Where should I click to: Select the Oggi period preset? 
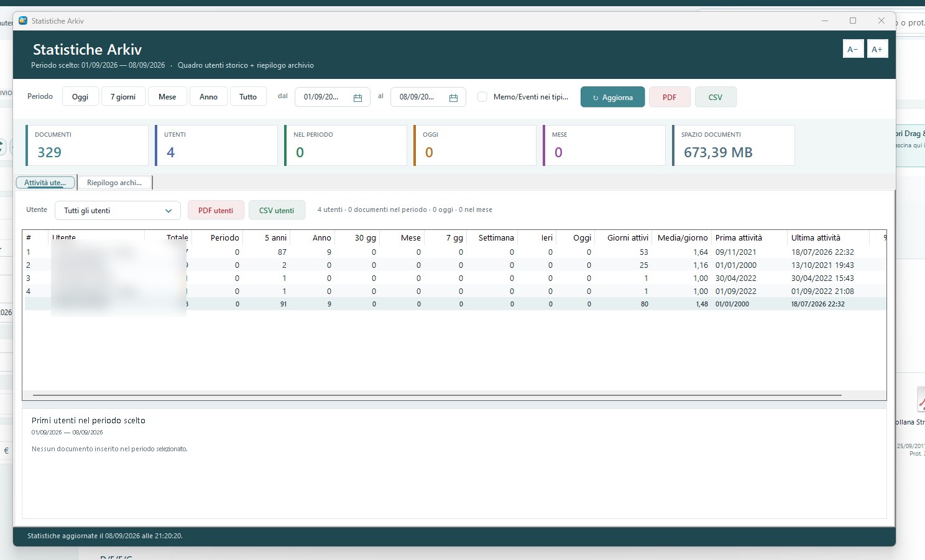(x=80, y=97)
